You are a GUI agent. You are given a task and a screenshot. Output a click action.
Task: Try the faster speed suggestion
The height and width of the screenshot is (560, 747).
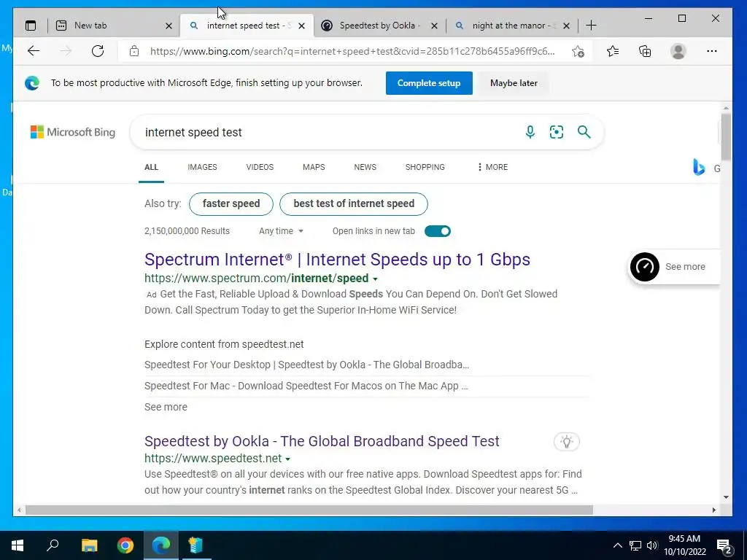(x=231, y=204)
